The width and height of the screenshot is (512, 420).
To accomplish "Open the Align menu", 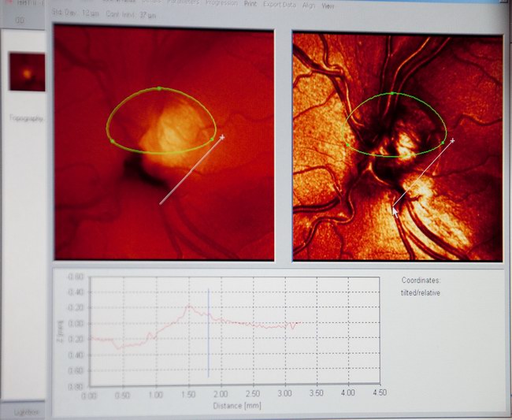I will [x=309, y=5].
